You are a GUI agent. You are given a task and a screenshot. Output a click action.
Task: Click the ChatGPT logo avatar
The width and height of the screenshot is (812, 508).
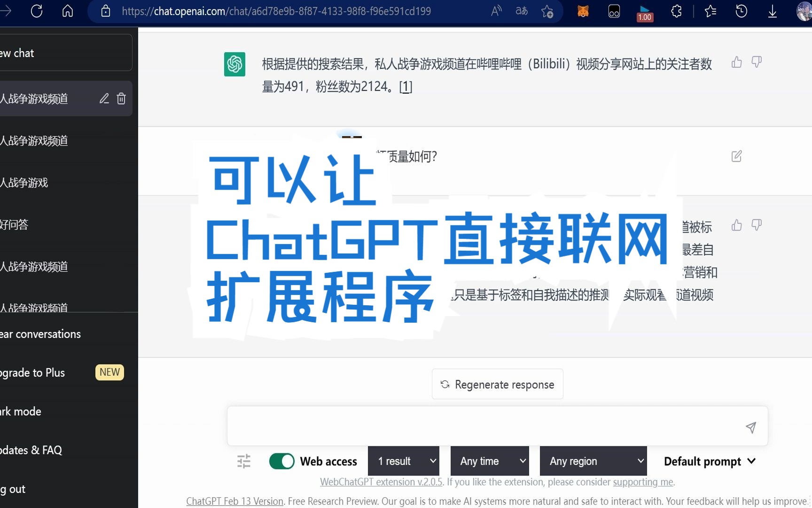pyautogui.click(x=234, y=64)
